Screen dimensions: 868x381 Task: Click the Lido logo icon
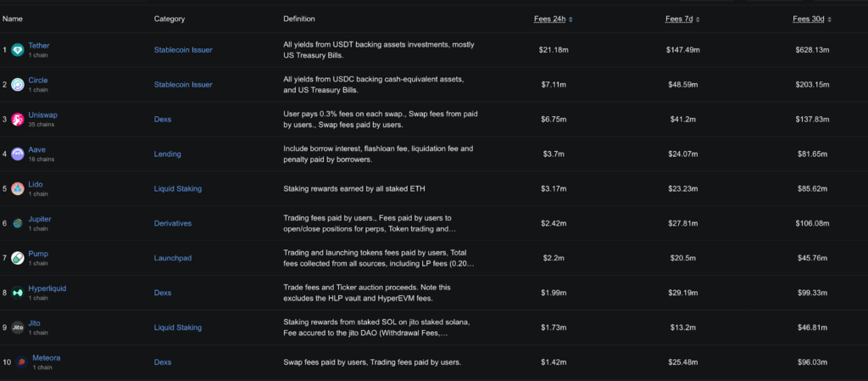pos(18,189)
